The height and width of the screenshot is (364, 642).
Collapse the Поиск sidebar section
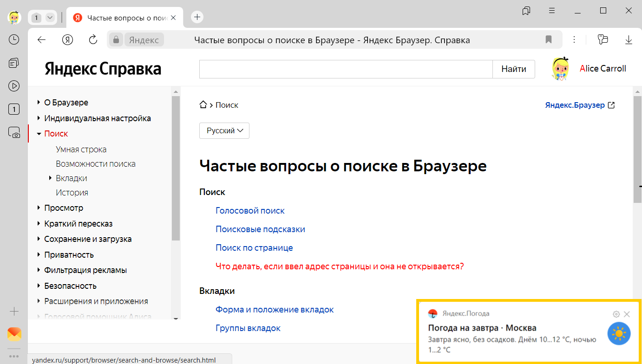coord(39,134)
